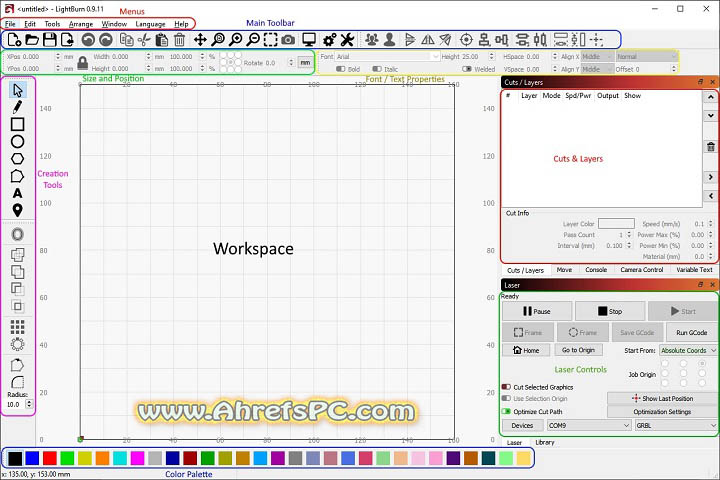Toggle the aspect ratio lock icon
Image resolution: width=720 pixels, height=480 pixels.
(83, 62)
